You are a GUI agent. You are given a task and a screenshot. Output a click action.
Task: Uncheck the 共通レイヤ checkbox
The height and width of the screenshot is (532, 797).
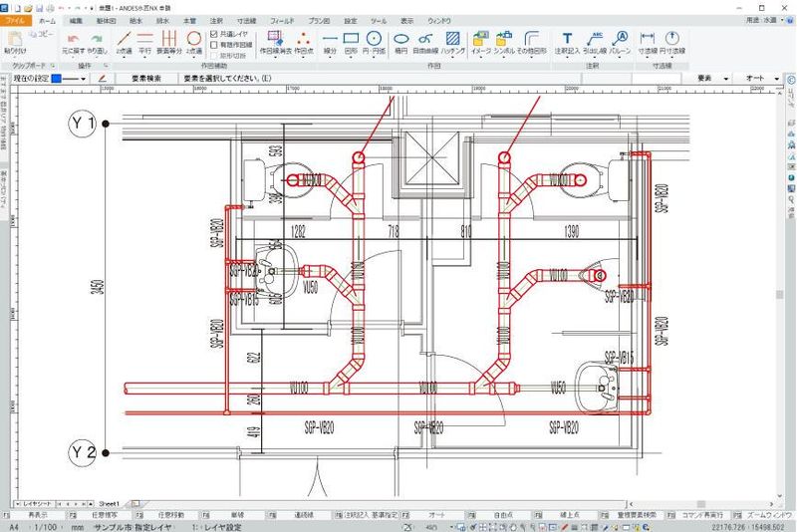point(214,34)
